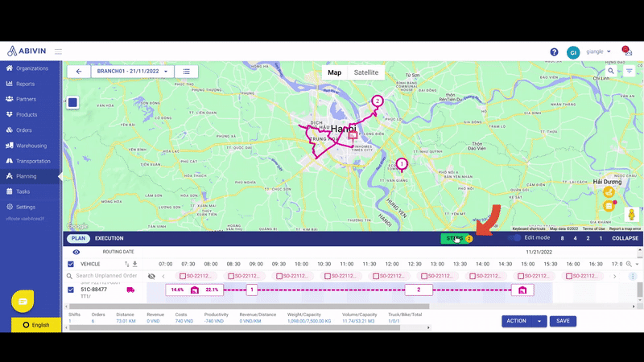Screen dimensions: 644x362
Task: Open the English language selector
Action: 36,325
